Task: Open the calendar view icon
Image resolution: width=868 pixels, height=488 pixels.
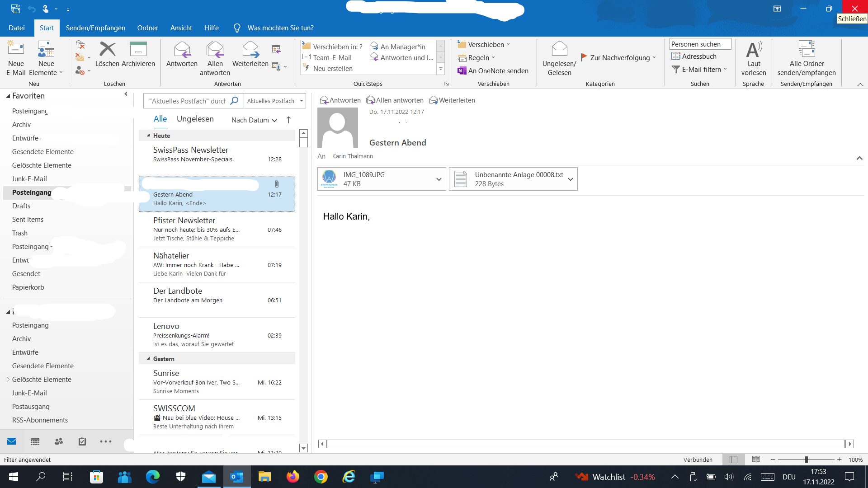Action: (x=35, y=441)
